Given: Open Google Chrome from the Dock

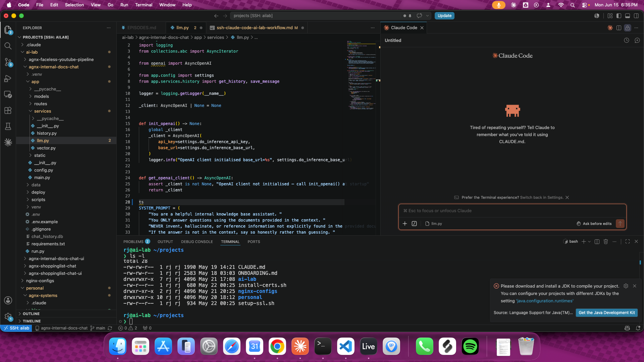Looking at the screenshot, I should tap(277, 347).
